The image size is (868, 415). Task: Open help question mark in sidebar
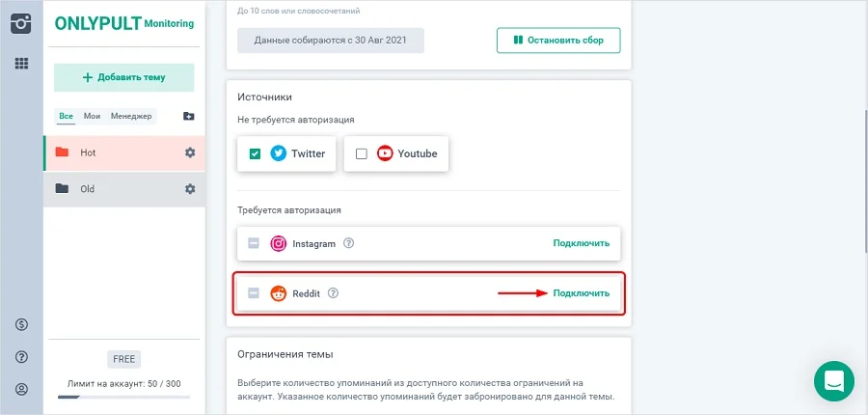(x=21, y=357)
